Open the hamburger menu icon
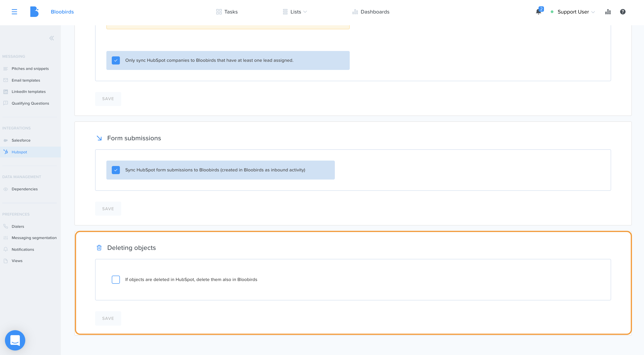Image resolution: width=644 pixels, height=355 pixels. click(14, 12)
